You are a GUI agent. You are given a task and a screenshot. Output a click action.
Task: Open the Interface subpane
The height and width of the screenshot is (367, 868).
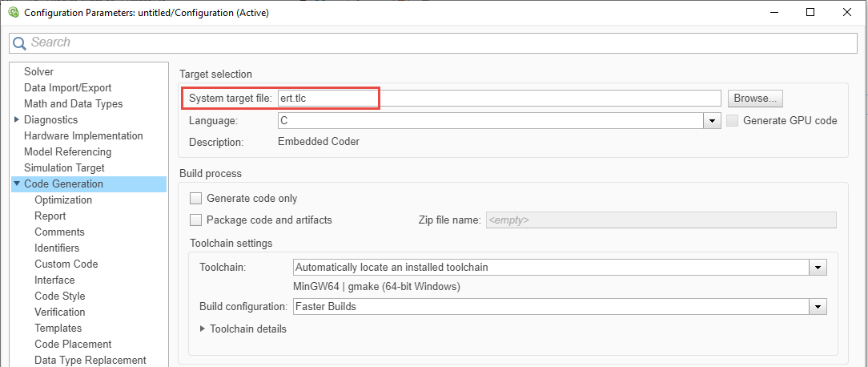pos(54,280)
